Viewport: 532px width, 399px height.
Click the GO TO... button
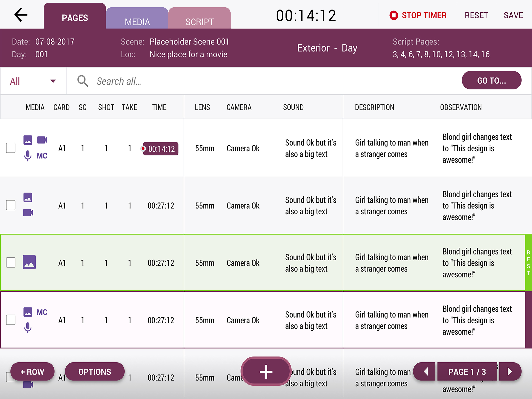(x=491, y=80)
